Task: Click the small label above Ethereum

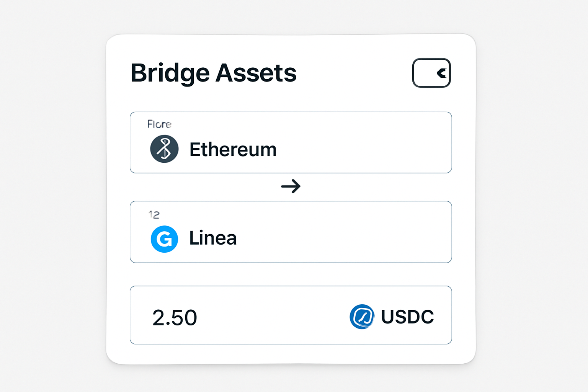Action: coord(159,124)
